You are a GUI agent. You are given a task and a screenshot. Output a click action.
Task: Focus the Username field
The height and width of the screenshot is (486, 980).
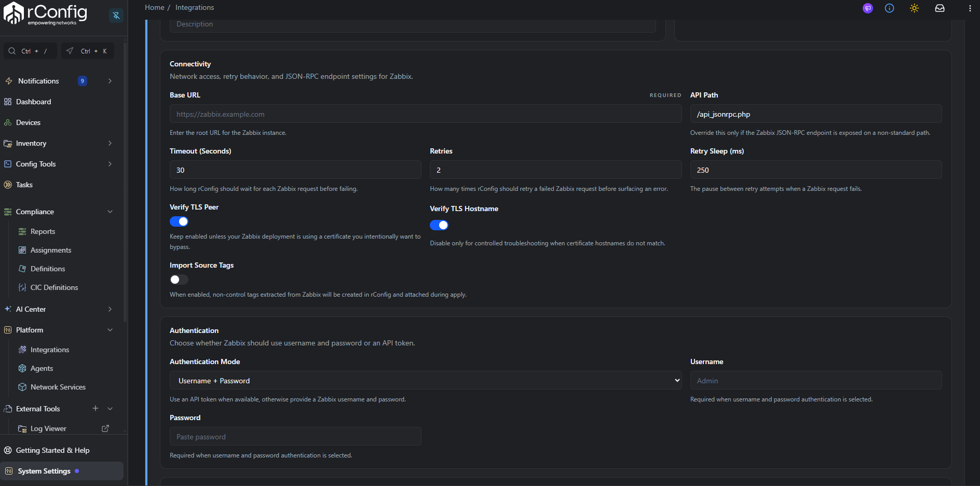pos(816,380)
